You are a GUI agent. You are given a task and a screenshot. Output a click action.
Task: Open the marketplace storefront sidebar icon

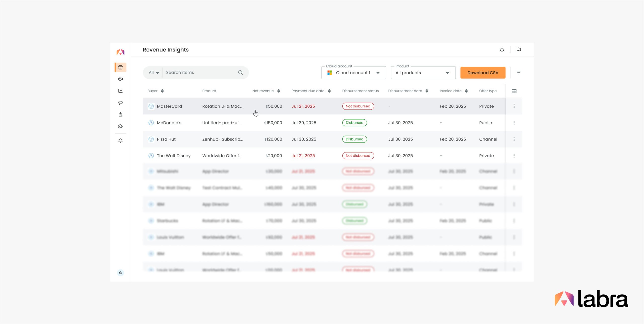tap(120, 67)
